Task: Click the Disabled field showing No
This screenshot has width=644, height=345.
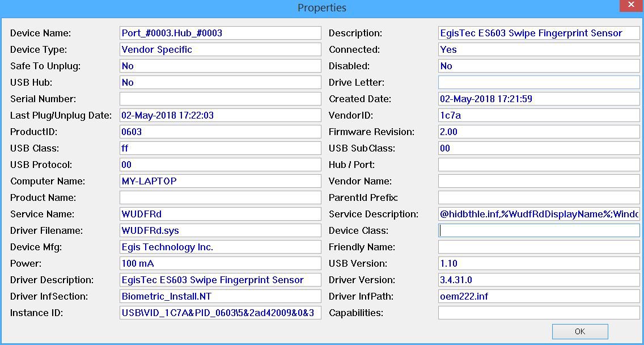Action: tap(539, 66)
